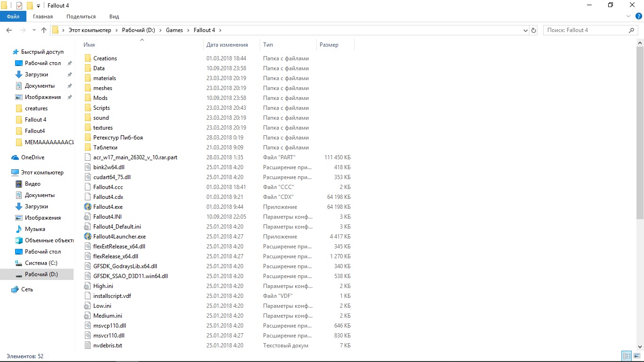Select the Fallout4.exe application icon
Screen dimensions: 644x362
[88, 207]
